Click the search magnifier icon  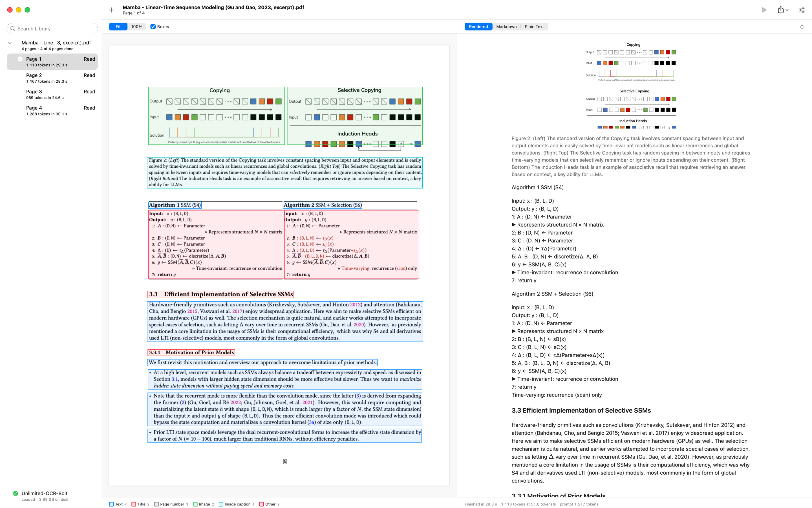(x=13, y=29)
